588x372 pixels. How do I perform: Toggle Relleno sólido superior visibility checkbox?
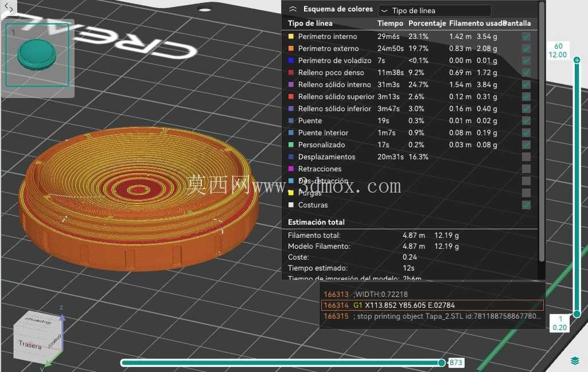(x=526, y=96)
